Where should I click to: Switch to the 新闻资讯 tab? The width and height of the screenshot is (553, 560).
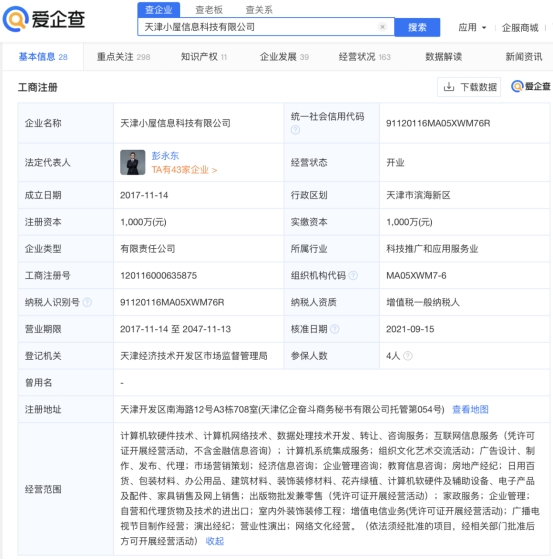pyautogui.click(x=524, y=56)
